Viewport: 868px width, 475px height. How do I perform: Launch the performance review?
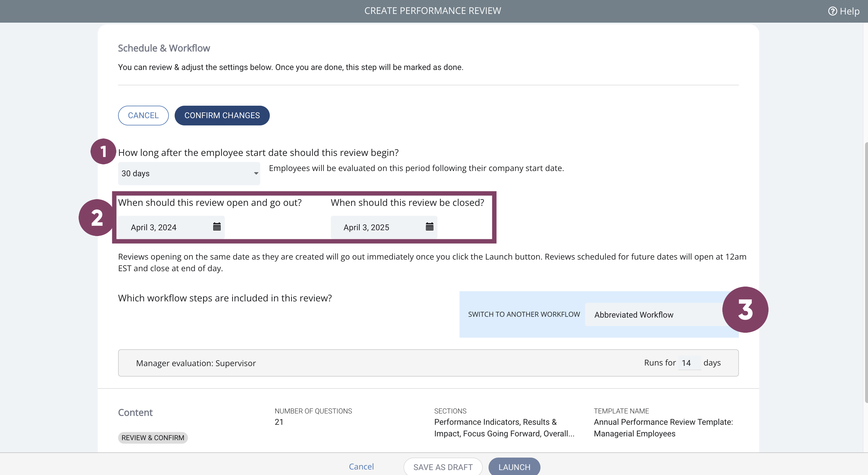pos(514,467)
